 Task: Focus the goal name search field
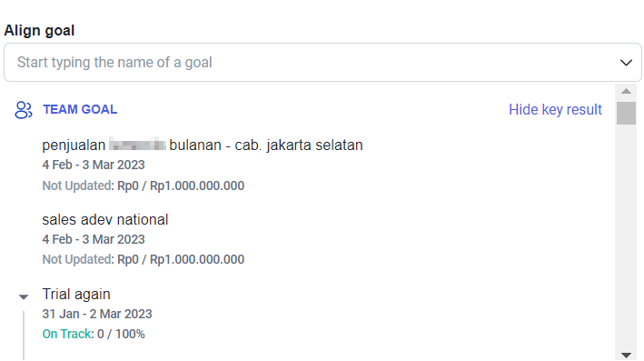(322, 62)
